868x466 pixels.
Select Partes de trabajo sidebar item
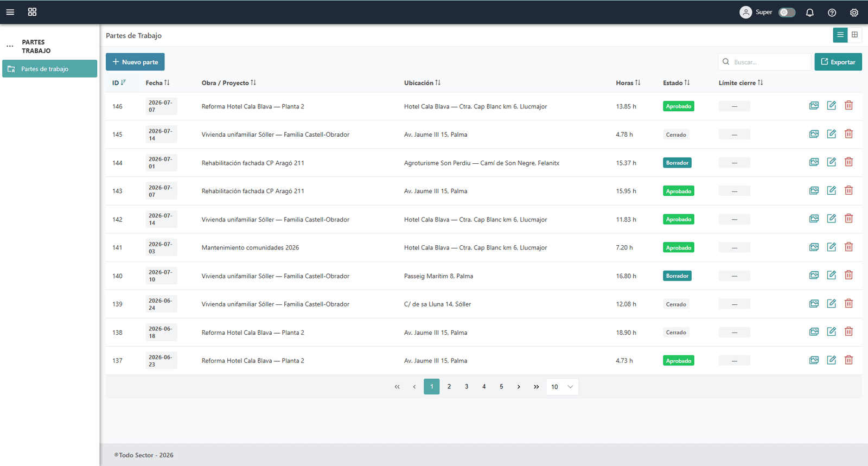(49, 69)
